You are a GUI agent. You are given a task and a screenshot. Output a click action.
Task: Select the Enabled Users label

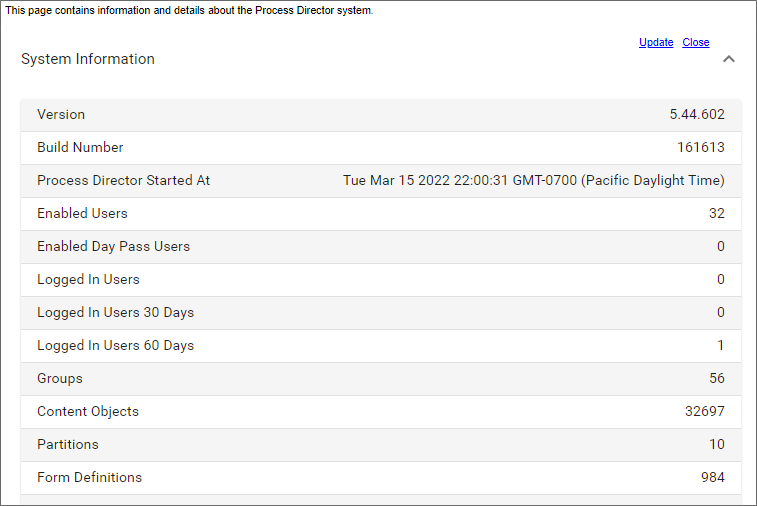pos(82,213)
